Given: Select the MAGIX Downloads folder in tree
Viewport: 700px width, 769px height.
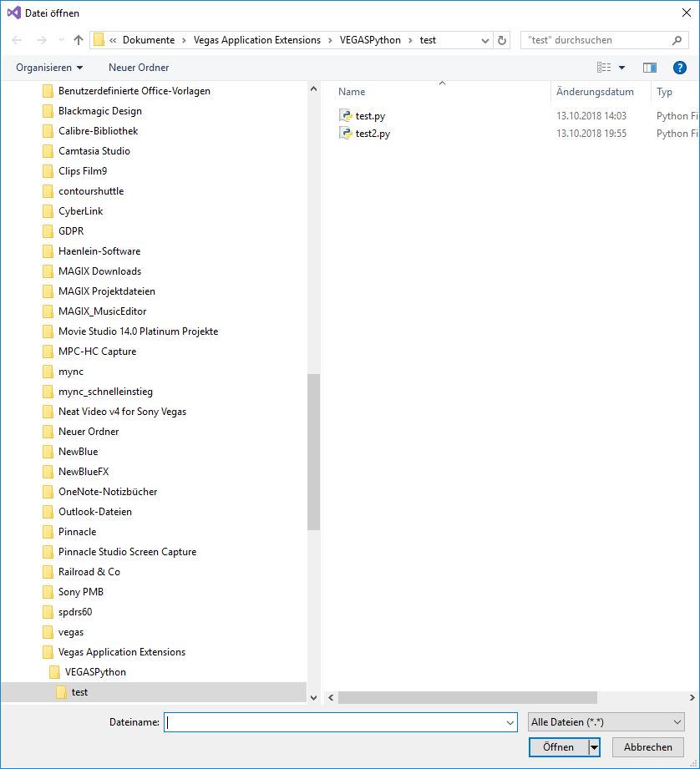Looking at the screenshot, I should [99, 271].
